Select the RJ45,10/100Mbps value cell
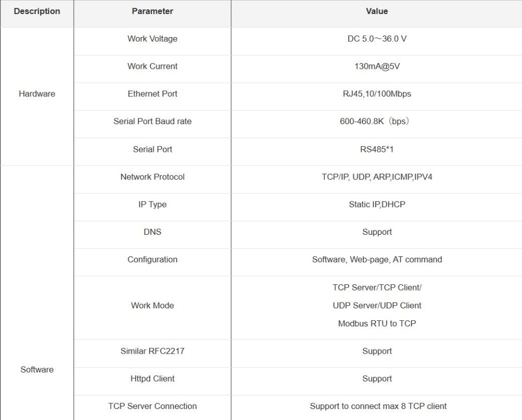 tap(377, 94)
